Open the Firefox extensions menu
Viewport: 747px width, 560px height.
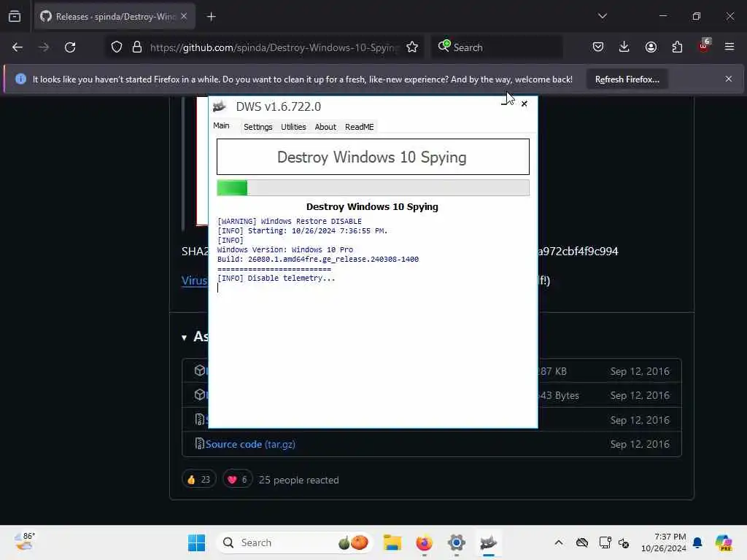point(677,47)
